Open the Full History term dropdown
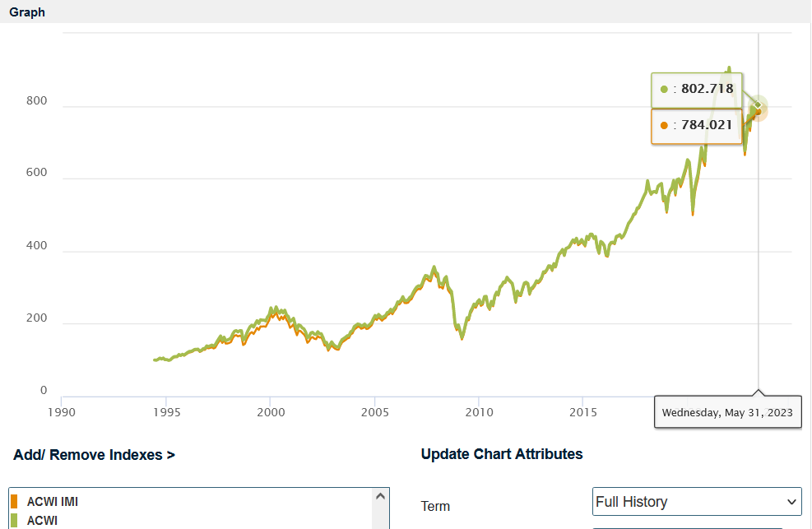Image resolution: width=812 pixels, height=529 pixels. (696, 502)
